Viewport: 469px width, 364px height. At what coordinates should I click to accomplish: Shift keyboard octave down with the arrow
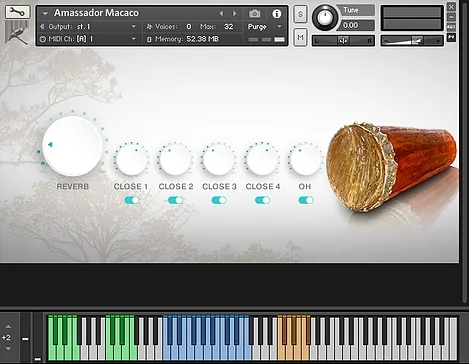[x=8, y=349]
